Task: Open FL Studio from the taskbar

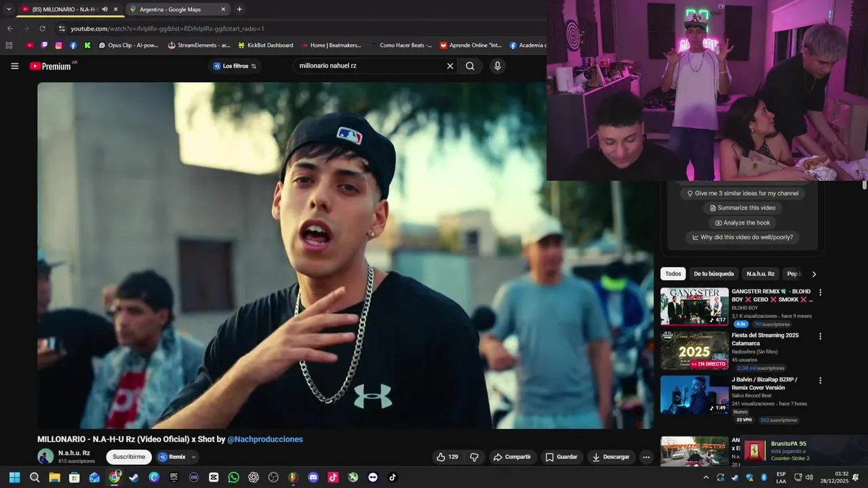Action: [293, 477]
